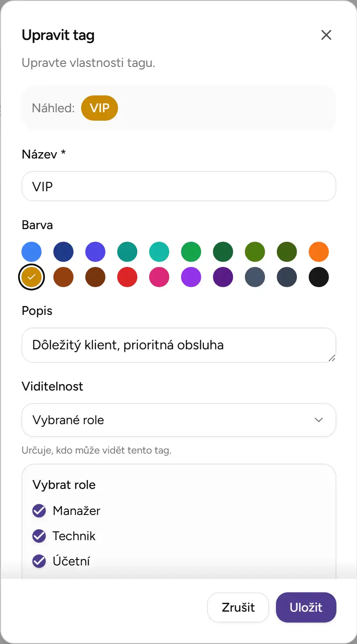
Task: Click Zrušit to cancel editing
Action: pyautogui.click(x=238, y=607)
